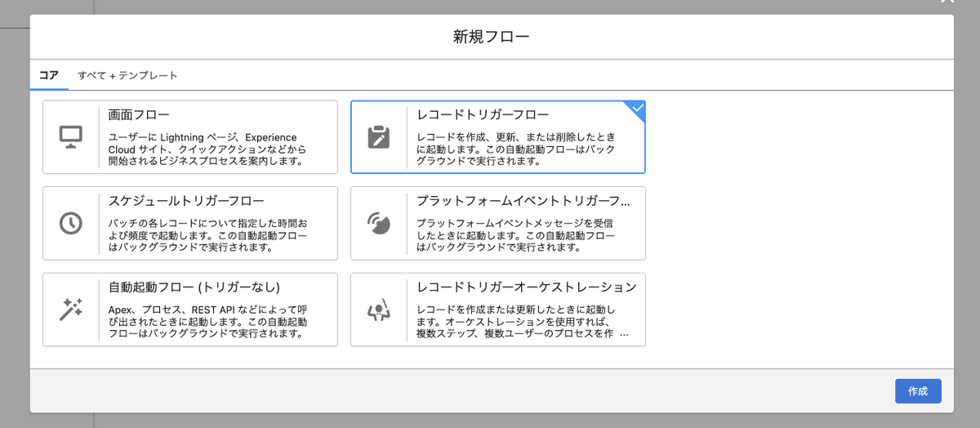This screenshot has height=428, width=980.
Task: Click the 画面フロー monitor icon
Action: [x=71, y=137]
